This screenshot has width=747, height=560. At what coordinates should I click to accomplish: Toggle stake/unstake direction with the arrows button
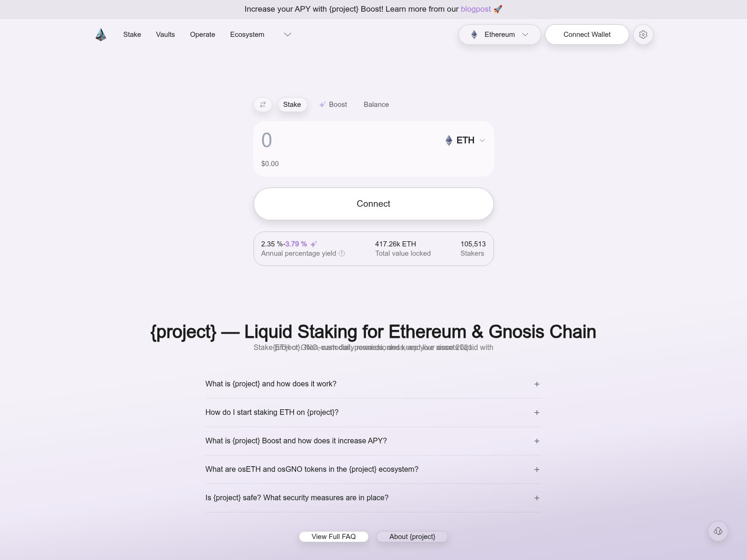point(262,105)
